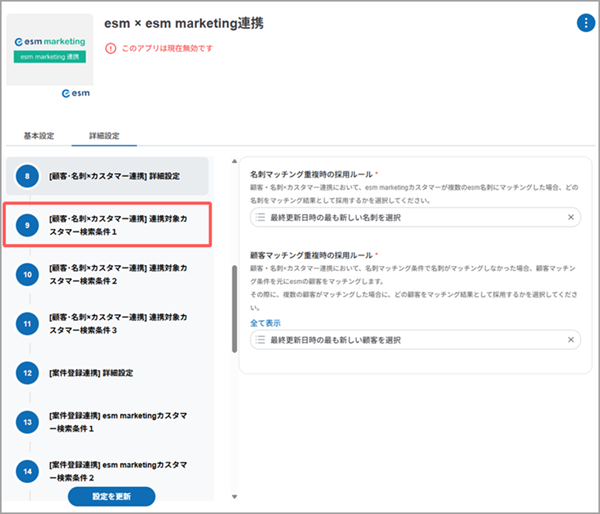Select the 詳細設定 tab
The height and width of the screenshot is (514, 600).
tap(105, 135)
